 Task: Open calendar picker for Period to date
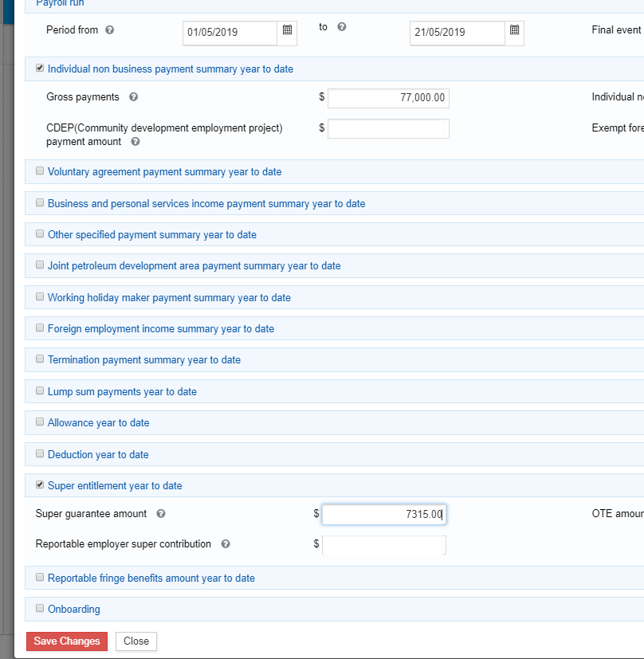[515, 32]
